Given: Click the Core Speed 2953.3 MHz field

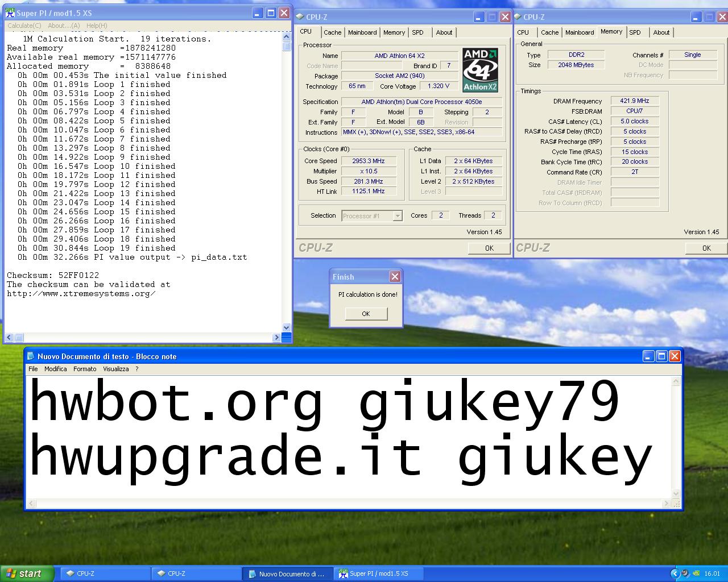Looking at the screenshot, I should 369,161.
